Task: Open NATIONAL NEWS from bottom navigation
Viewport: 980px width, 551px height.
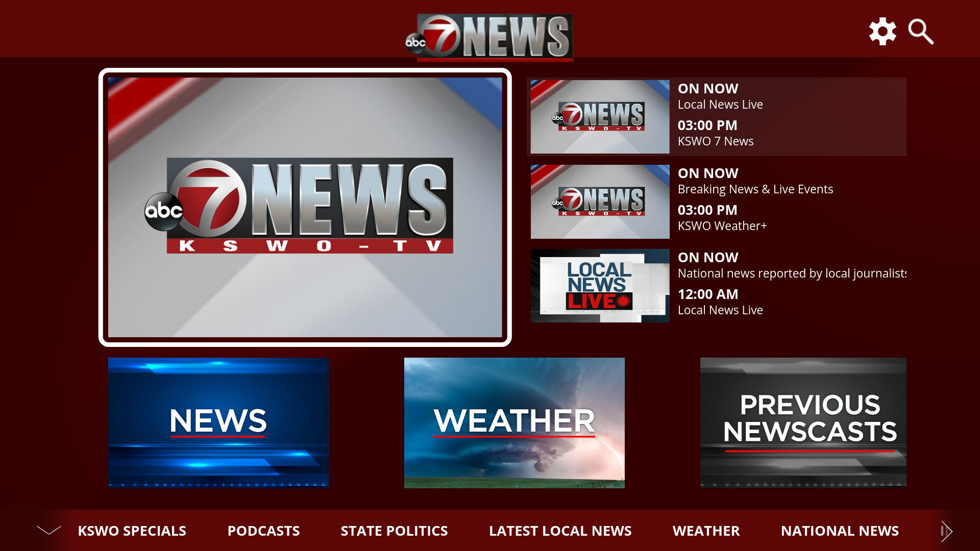Action: tap(840, 531)
